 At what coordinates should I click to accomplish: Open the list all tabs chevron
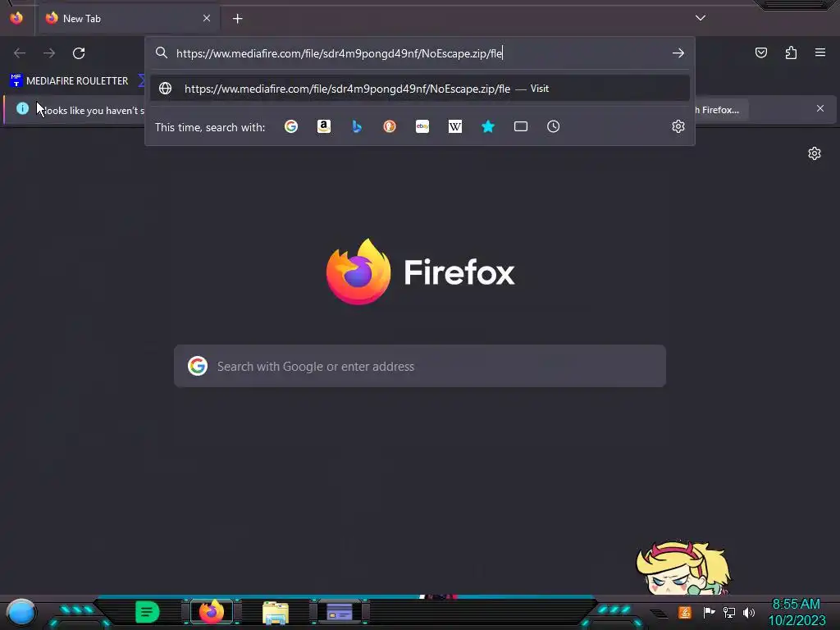click(701, 18)
